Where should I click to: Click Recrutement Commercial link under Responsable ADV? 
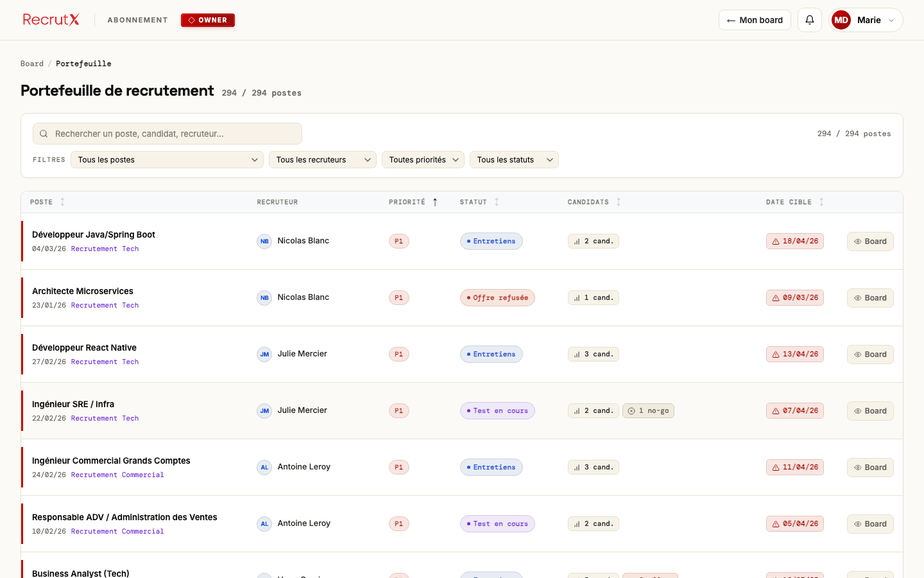click(117, 532)
